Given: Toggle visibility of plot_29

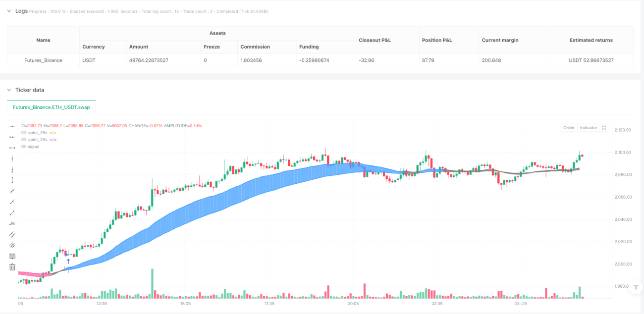Looking at the screenshot, I should point(24,140).
